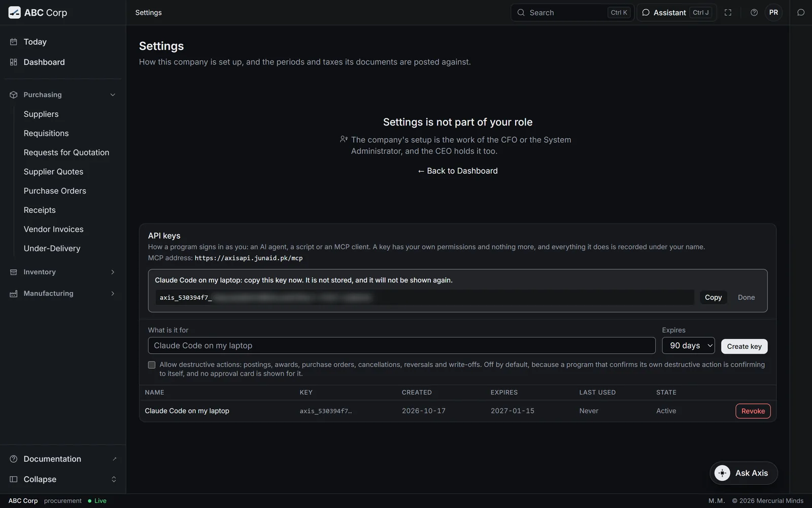Click the M.M. text in the footer
The image size is (812, 508).
(x=717, y=501)
